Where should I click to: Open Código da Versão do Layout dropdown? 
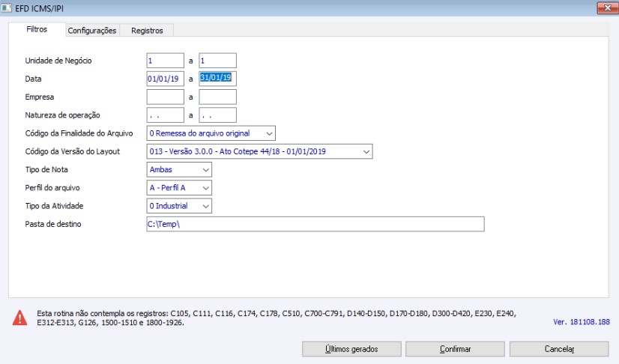[x=259, y=151]
